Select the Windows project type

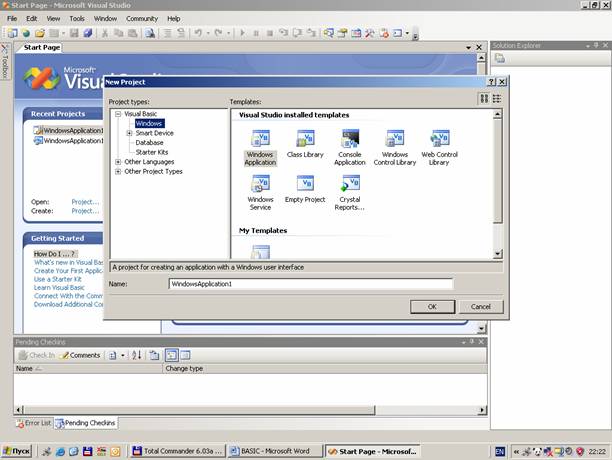(x=149, y=123)
